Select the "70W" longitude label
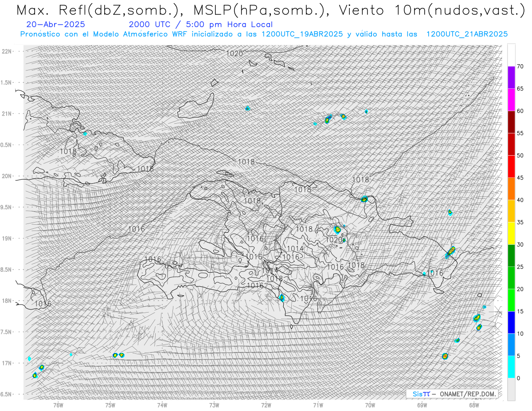 [370, 404]
